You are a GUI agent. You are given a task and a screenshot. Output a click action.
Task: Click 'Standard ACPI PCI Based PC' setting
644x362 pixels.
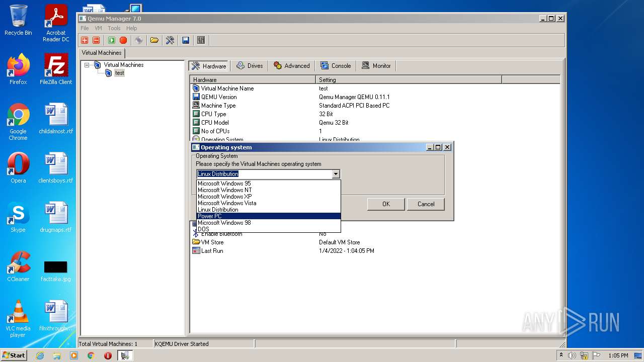[354, 106]
